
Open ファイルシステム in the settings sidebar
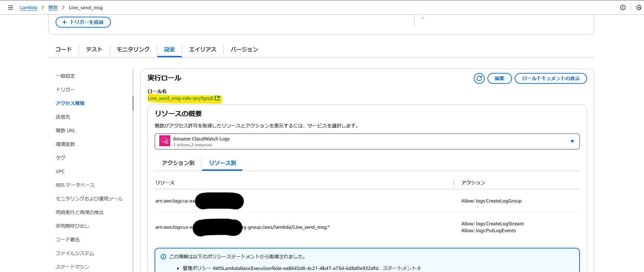75,253
